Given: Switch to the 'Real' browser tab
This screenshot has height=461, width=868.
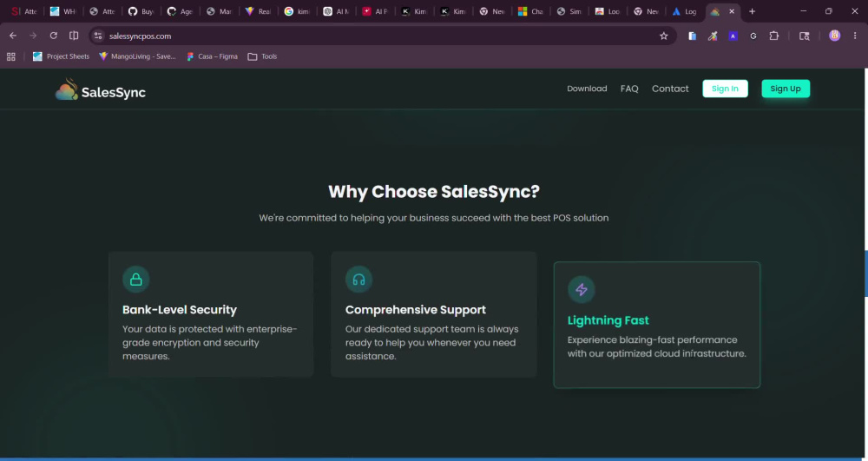Looking at the screenshot, I should [x=258, y=11].
